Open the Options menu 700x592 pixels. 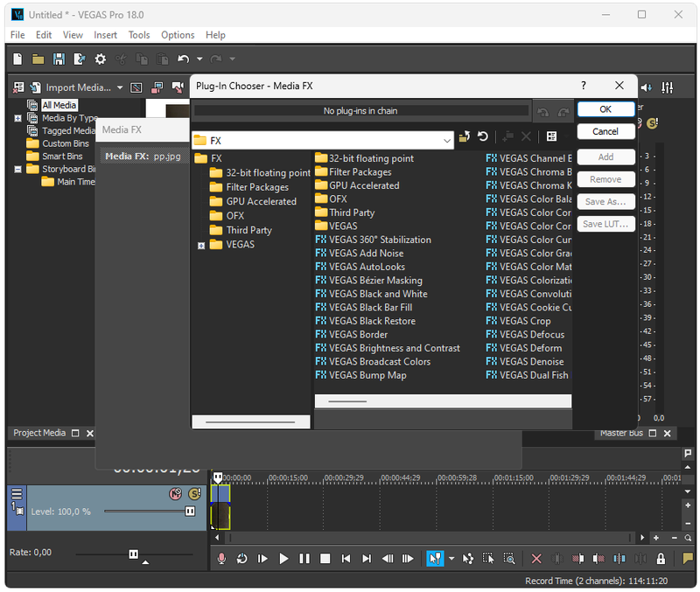178,35
